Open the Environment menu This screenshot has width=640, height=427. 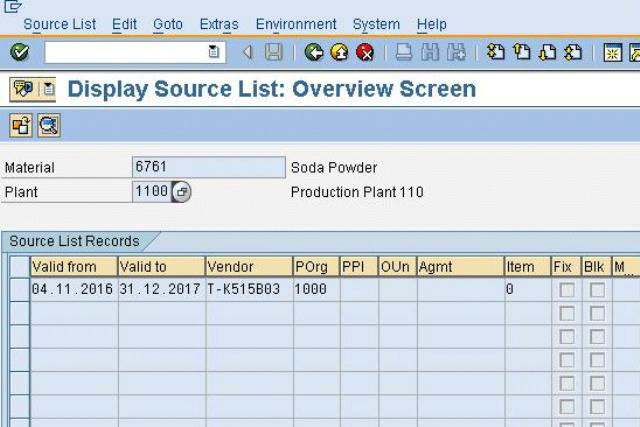coord(296,24)
